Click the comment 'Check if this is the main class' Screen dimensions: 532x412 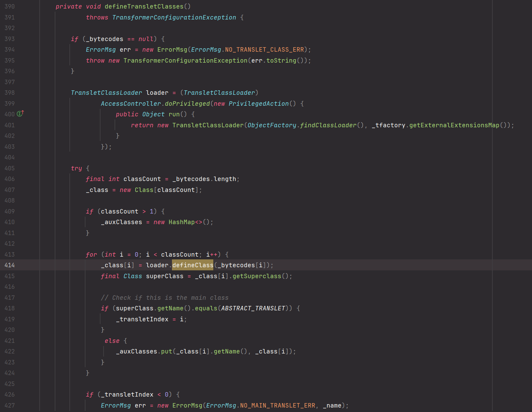[164, 298]
